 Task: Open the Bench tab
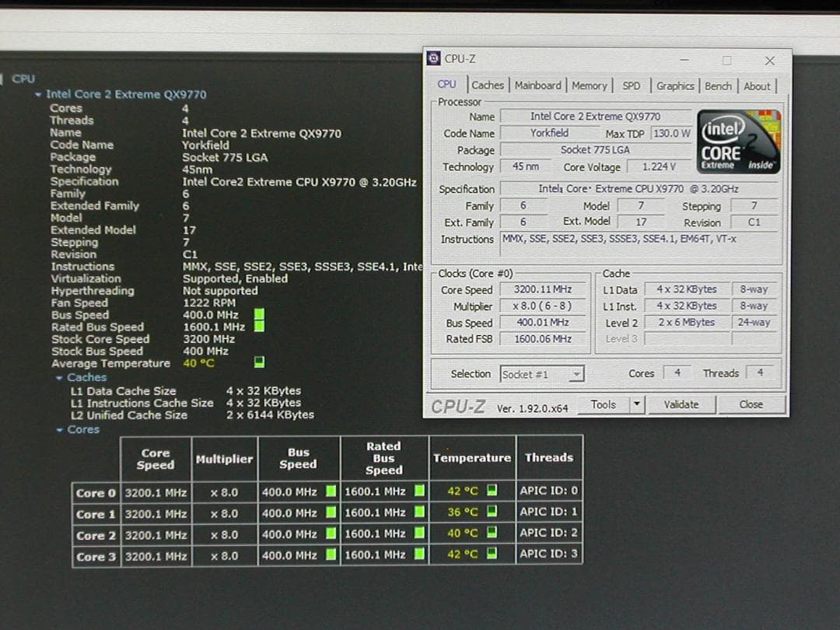click(x=718, y=86)
